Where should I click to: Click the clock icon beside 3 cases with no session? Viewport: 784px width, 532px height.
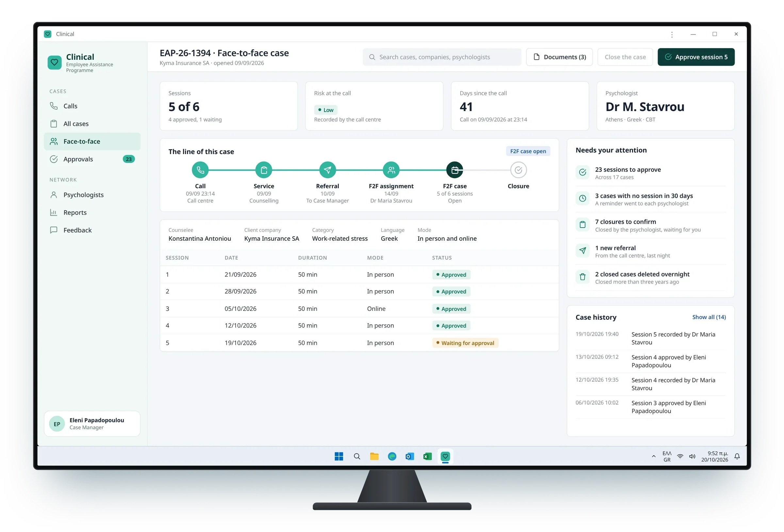[582, 198]
